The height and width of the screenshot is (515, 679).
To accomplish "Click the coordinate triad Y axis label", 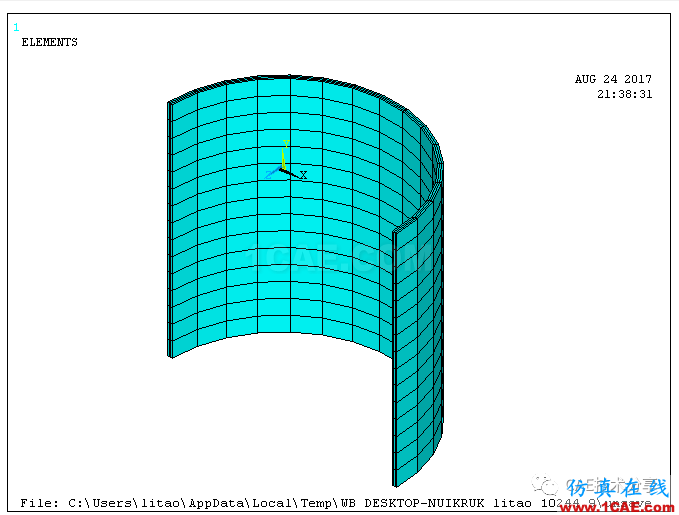I will point(286,144).
